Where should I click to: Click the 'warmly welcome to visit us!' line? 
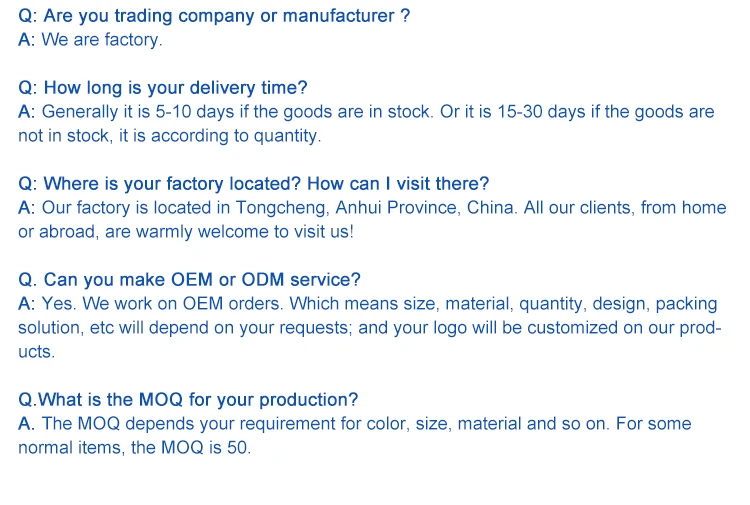[x=185, y=232]
